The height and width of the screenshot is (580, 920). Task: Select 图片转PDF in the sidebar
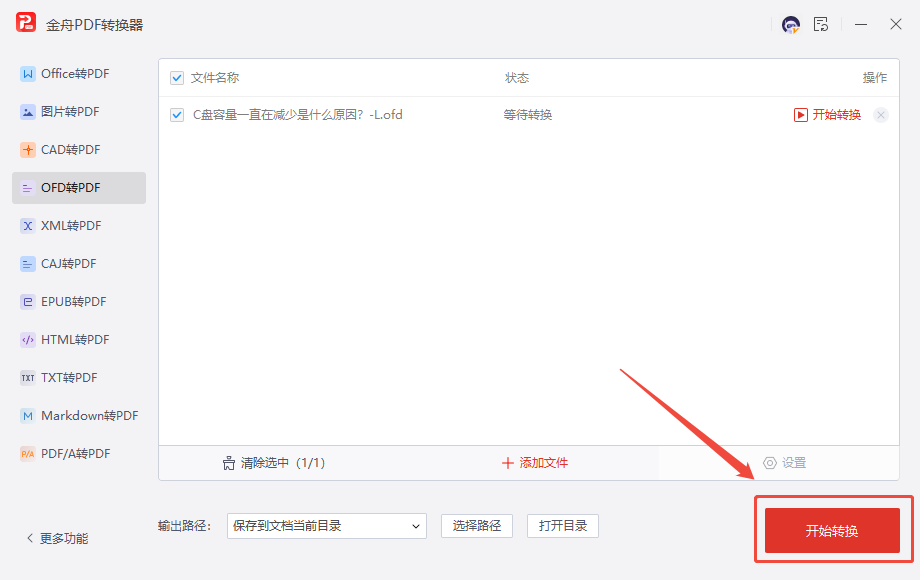pyautogui.click(x=79, y=112)
